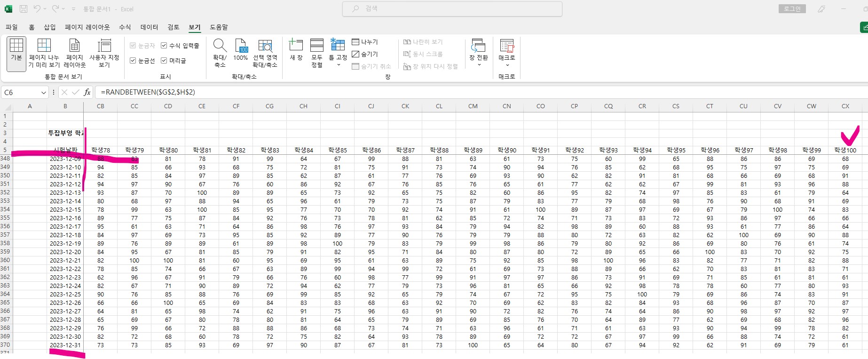This screenshot has height=359, width=868.
Task: Redo the last action
Action: click(x=55, y=9)
